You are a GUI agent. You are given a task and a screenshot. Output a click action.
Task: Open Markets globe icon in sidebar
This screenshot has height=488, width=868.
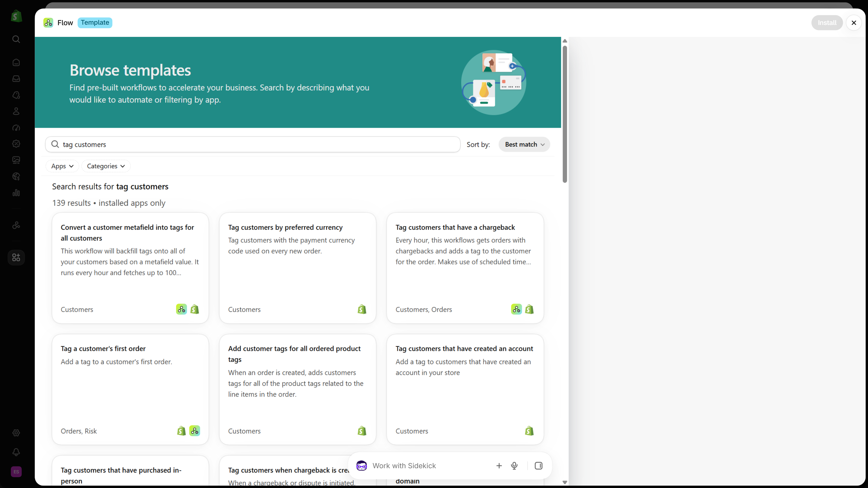click(x=16, y=176)
